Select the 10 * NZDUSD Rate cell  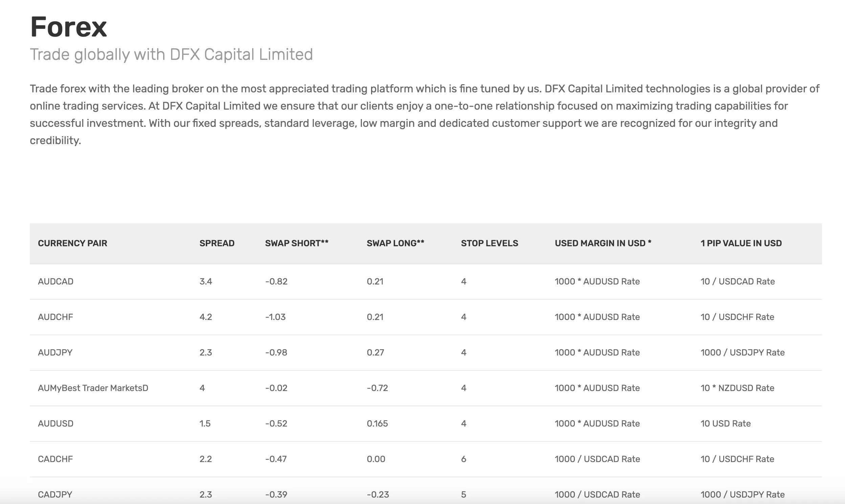pos(737,388)
